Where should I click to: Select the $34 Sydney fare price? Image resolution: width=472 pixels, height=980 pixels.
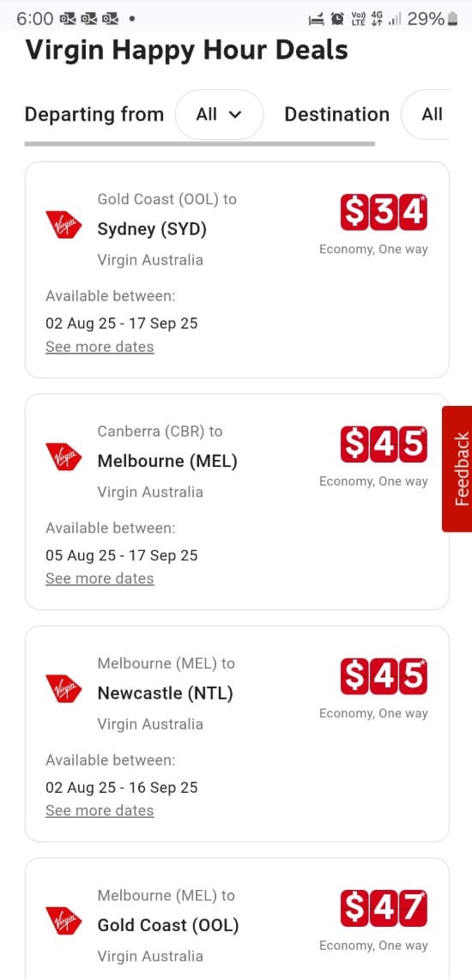pos(384,213)
